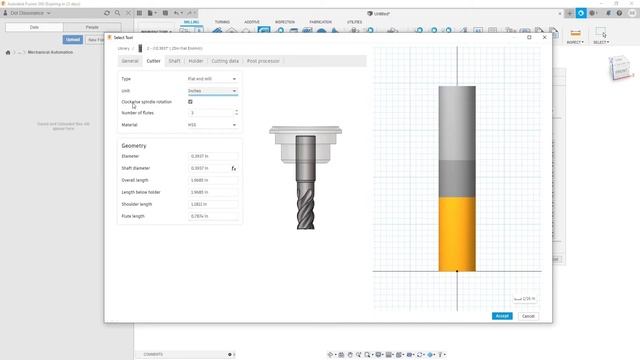Open the Select dropdown in ribbon
Image resolution: width=640 pixels, height=360 pixels.
click(x=601, y=36)
